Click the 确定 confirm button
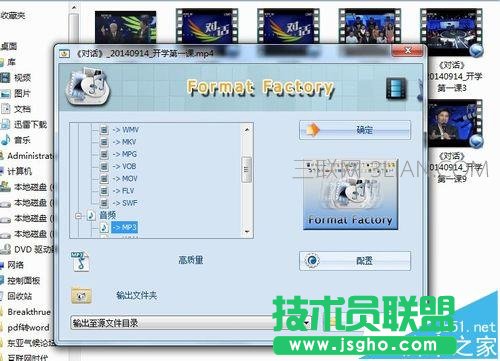Viewport: 500px width, 361px height. 355,130
